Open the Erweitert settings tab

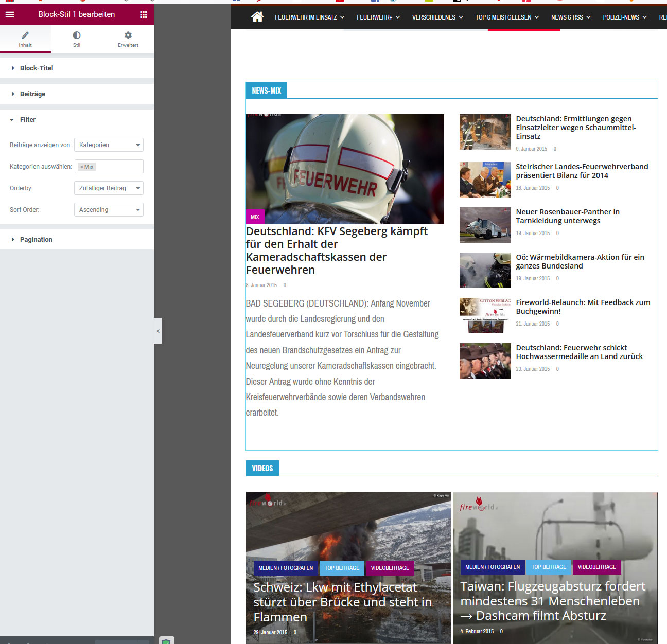click(128, 39)
